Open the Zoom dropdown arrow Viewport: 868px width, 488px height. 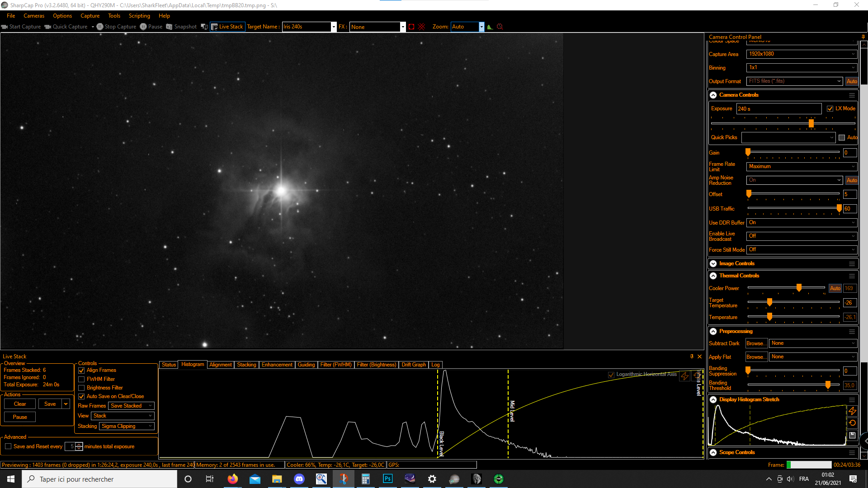[x=481, y=27]
